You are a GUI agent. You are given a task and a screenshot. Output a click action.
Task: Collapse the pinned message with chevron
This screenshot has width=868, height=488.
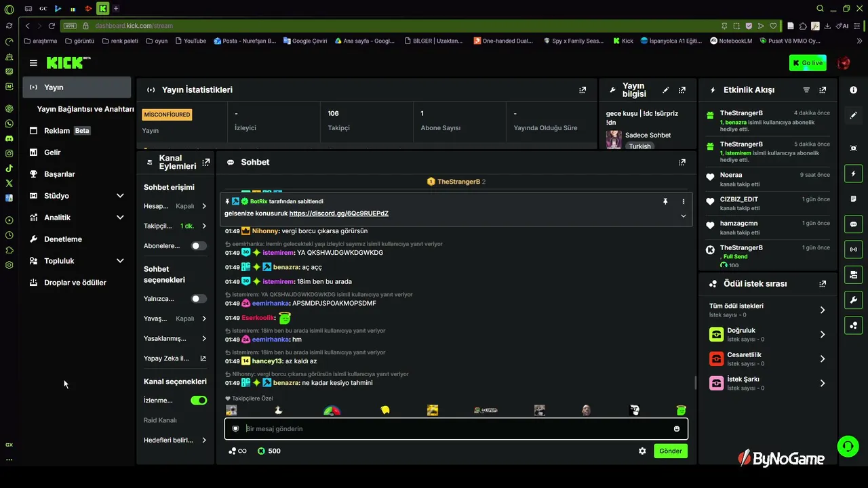(683, 216)
